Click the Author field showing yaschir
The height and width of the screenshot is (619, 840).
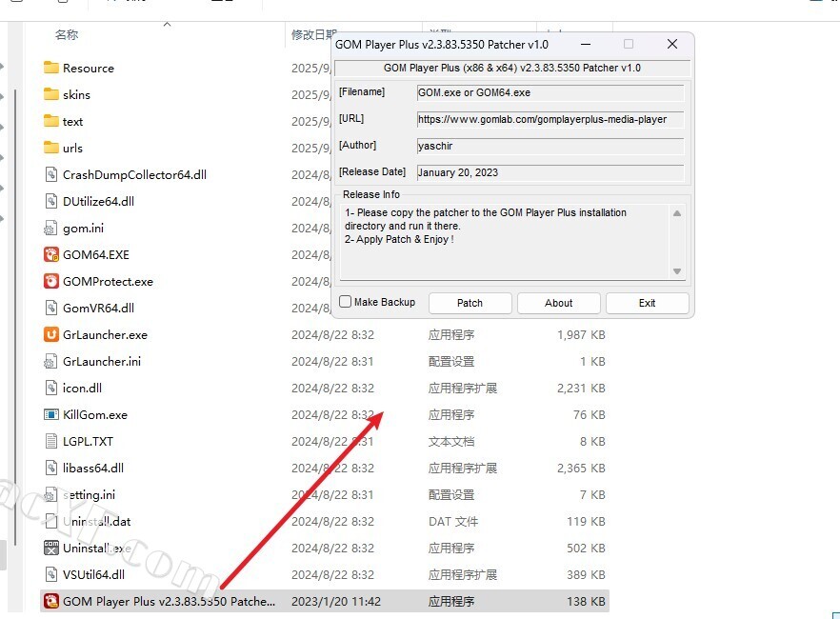click(x=550, y=146)
